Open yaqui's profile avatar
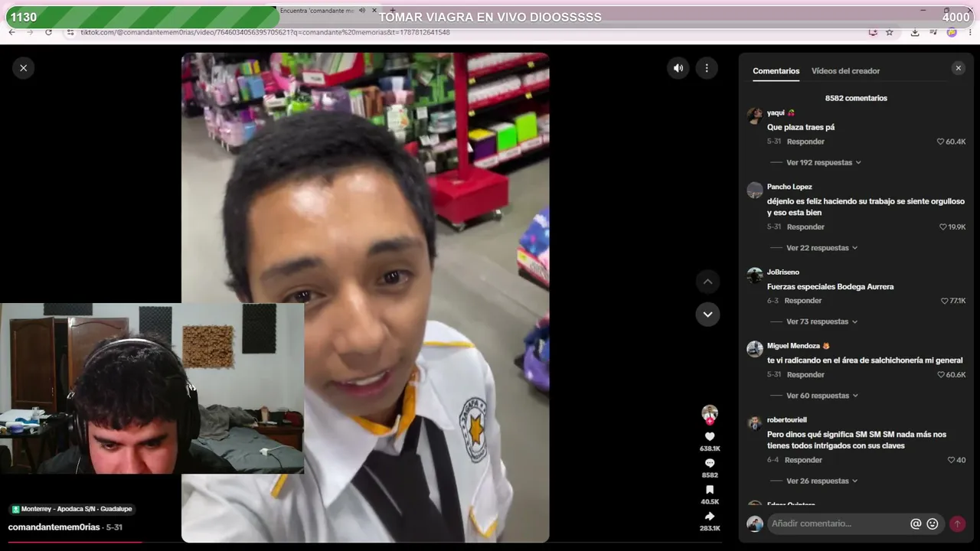Viewport: 980px width, 551px height. (x=755, y=116)
